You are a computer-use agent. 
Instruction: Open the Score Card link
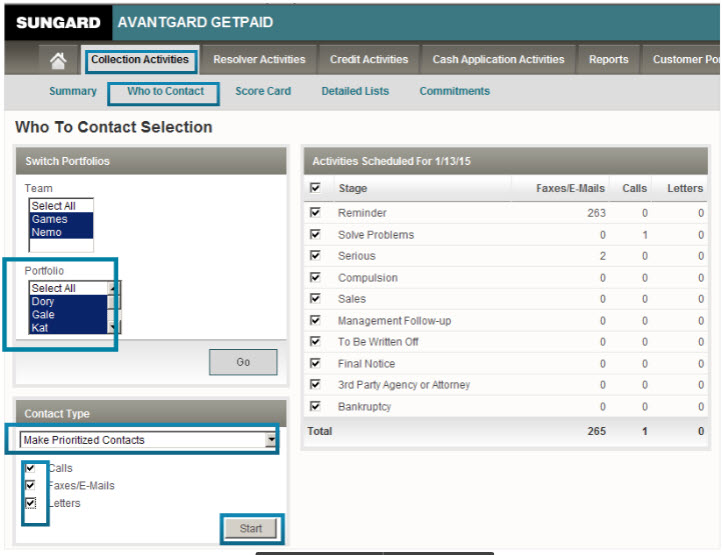pyautogui.click(x=263, y=91)
